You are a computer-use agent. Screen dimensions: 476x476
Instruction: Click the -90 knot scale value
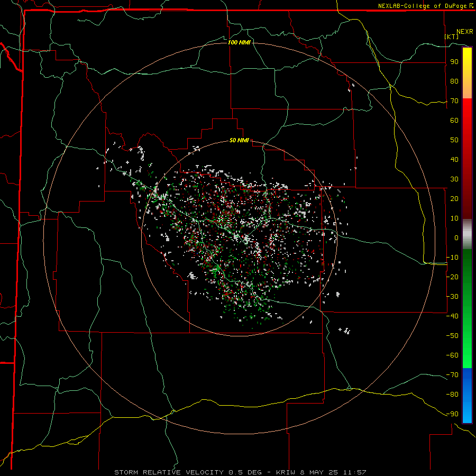(452, 414)
